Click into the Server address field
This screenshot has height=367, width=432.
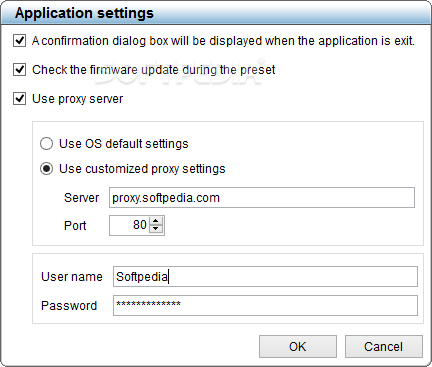262,198
